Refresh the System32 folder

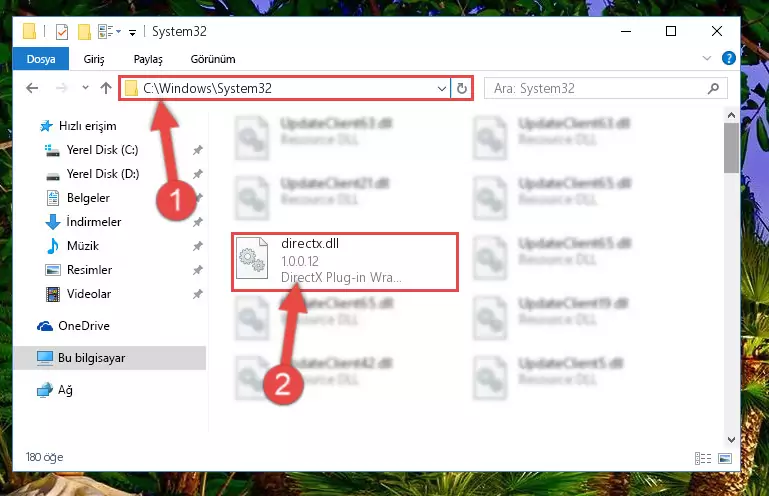[461, 89]
